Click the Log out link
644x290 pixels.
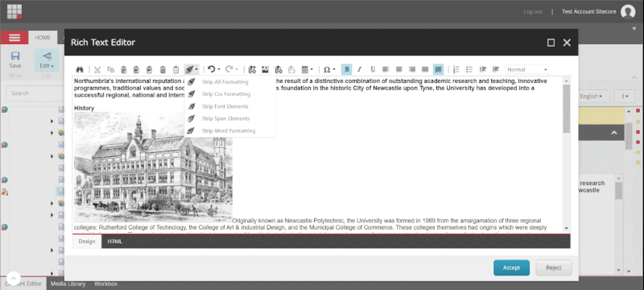[533, 11]
